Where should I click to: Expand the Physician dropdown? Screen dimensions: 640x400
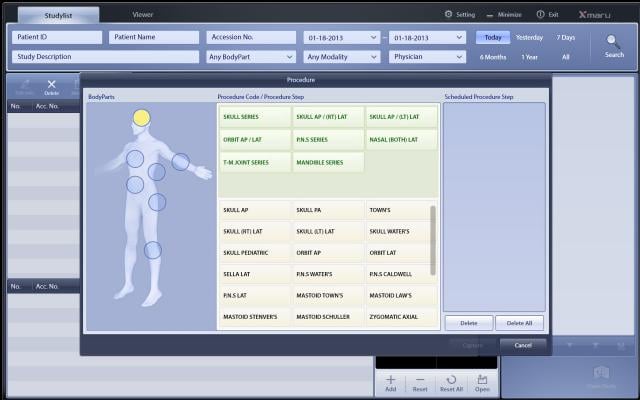[427, 57]
